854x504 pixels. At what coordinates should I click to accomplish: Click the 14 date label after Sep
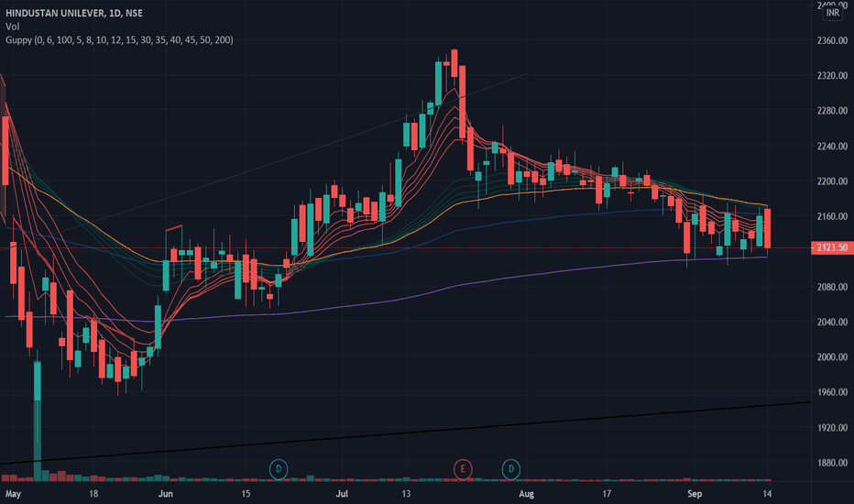coord(767,494)
